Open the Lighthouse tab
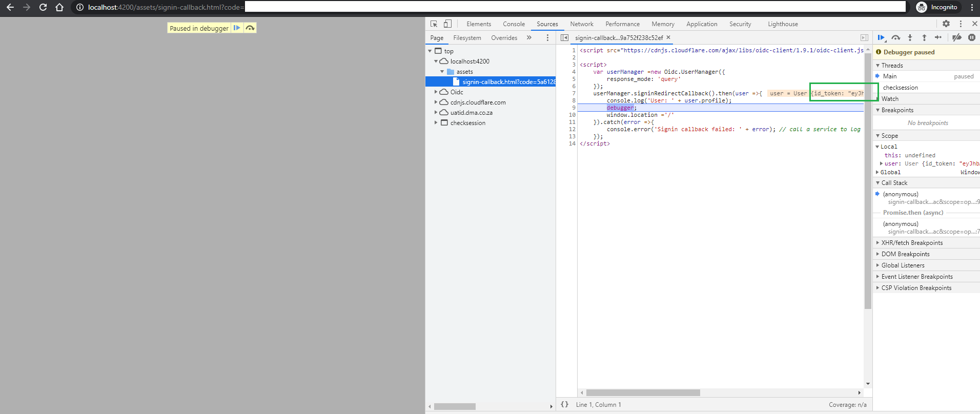This screenshot has height=414, width=980. pyautogui.click(x=783, y=24)
